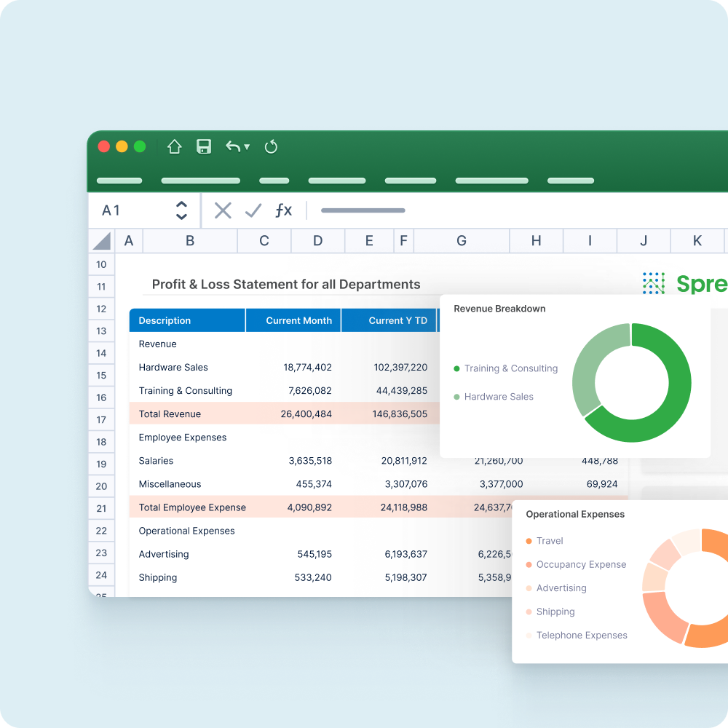Image resolution: width=728 pixels, height=728 pixels.
Task: Open the Undo history dropdown arrow
Action: (247, 147)
